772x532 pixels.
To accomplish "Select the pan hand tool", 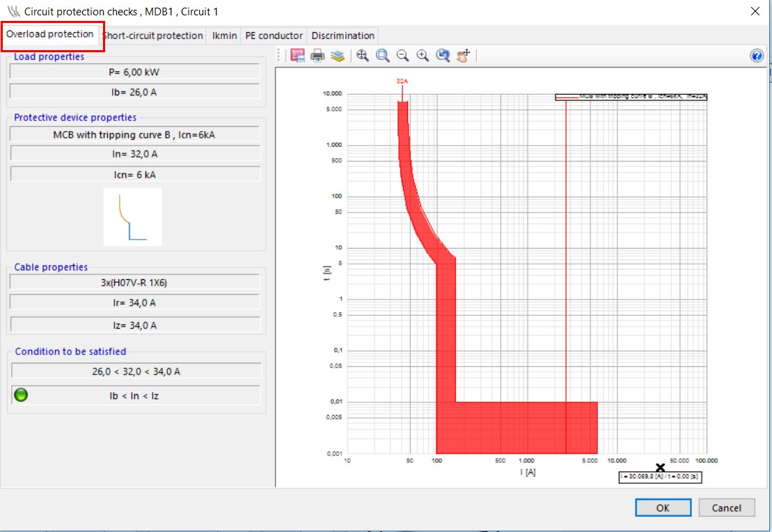I will click(464, 56).
